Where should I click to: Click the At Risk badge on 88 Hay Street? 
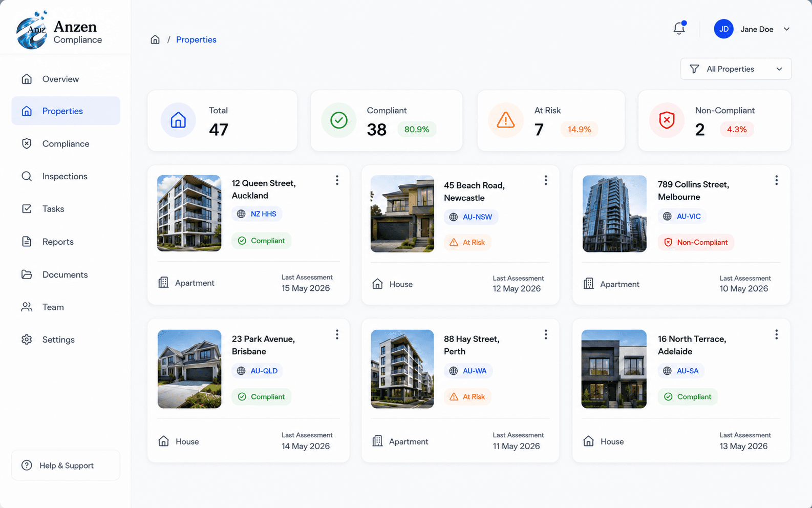pyautogui.click(x=467, y=397)
